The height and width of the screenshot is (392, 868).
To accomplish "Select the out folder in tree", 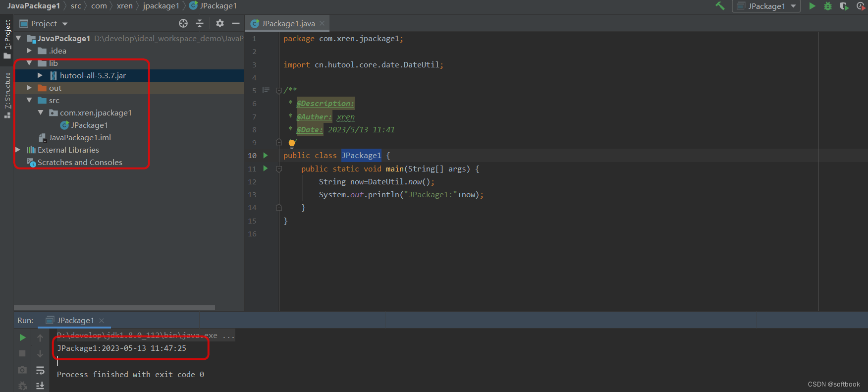I will click(x=55, y=88).
